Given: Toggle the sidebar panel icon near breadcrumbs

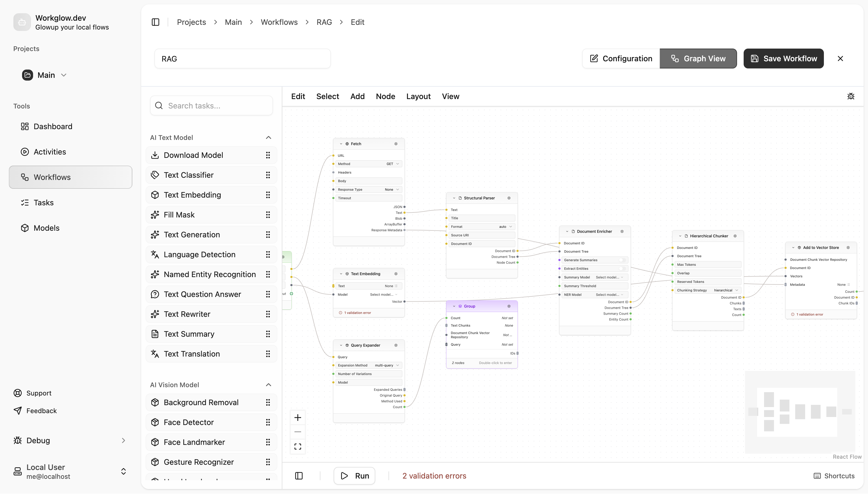Looking at the screenshot, I should [x=156, y=22].
